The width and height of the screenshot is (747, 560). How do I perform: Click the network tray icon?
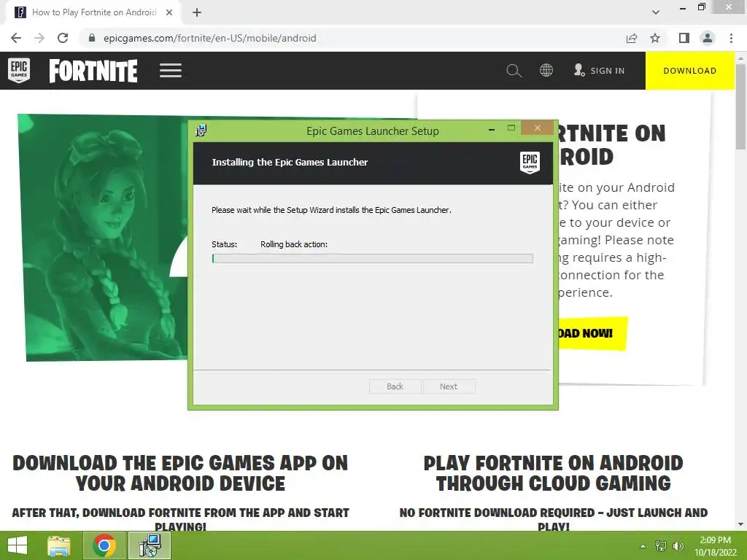(661, 546)
